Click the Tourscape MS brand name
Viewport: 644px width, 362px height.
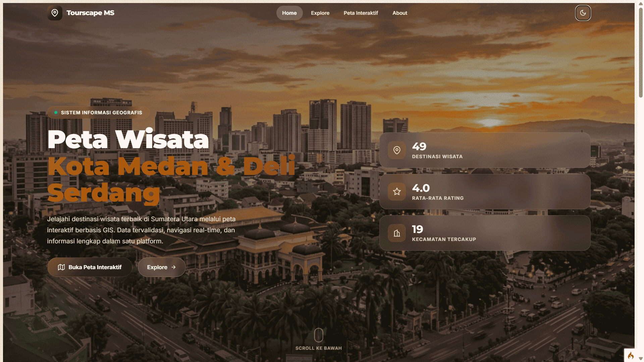pos(91,13)
